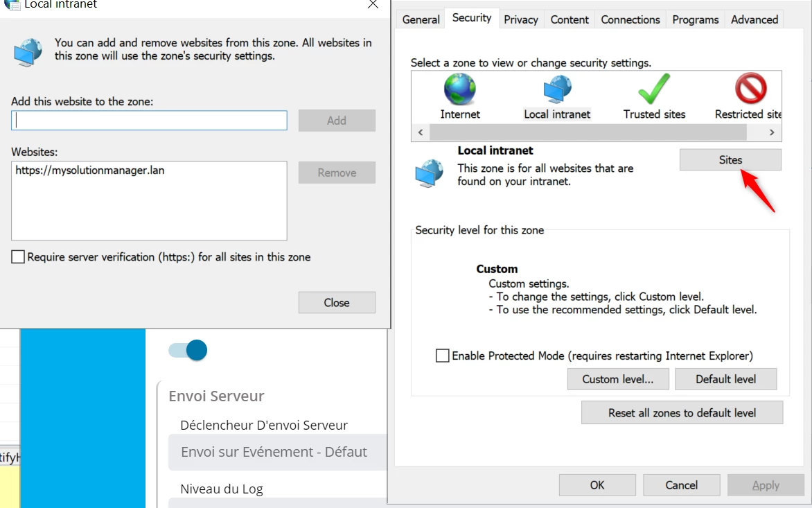Viewport: 812px width, 508px height.
Task: Click zone list scroll right arrow
Action: tap(772, 132)
